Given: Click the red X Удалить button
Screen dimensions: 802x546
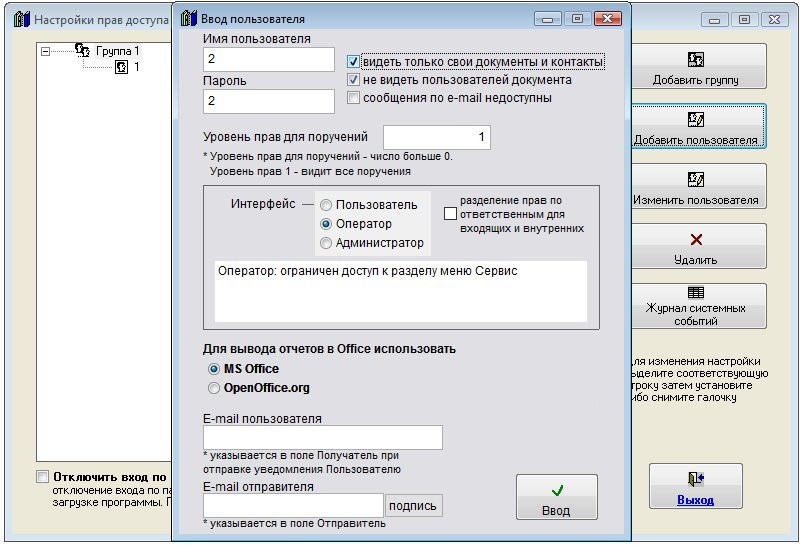Looking at the screenshot, I should tap(698, 246).
